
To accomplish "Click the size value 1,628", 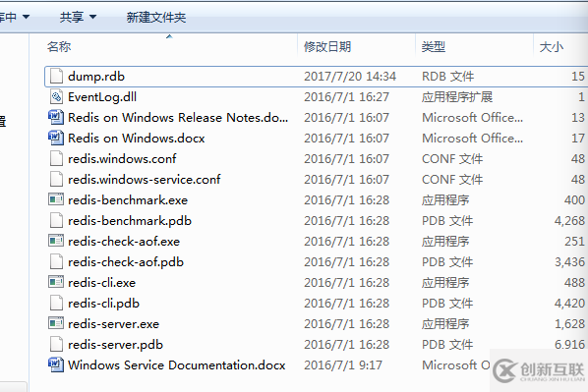I will (x=569, y=324).
